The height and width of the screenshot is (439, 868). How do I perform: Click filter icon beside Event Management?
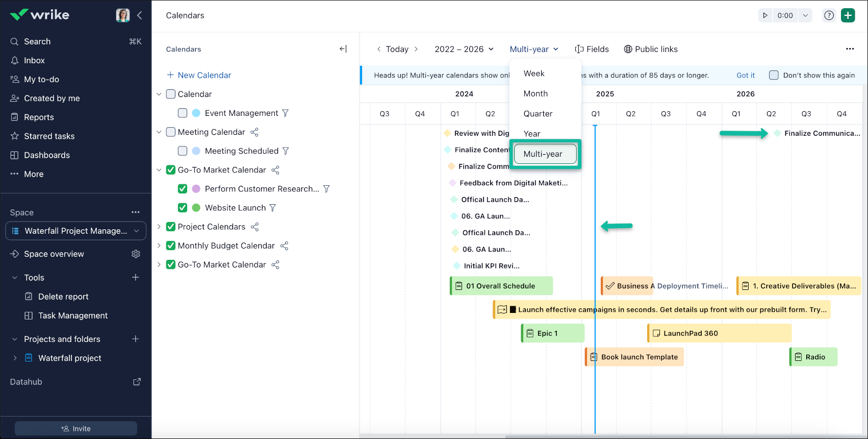(286, 113)
